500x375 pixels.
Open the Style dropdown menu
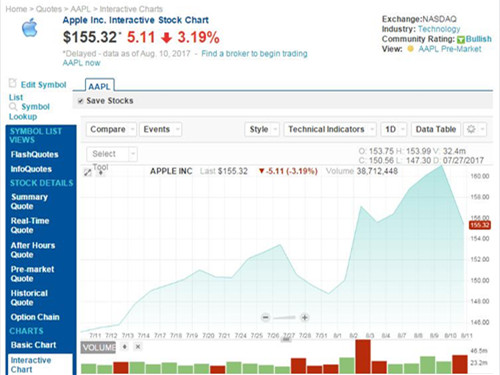262,129
